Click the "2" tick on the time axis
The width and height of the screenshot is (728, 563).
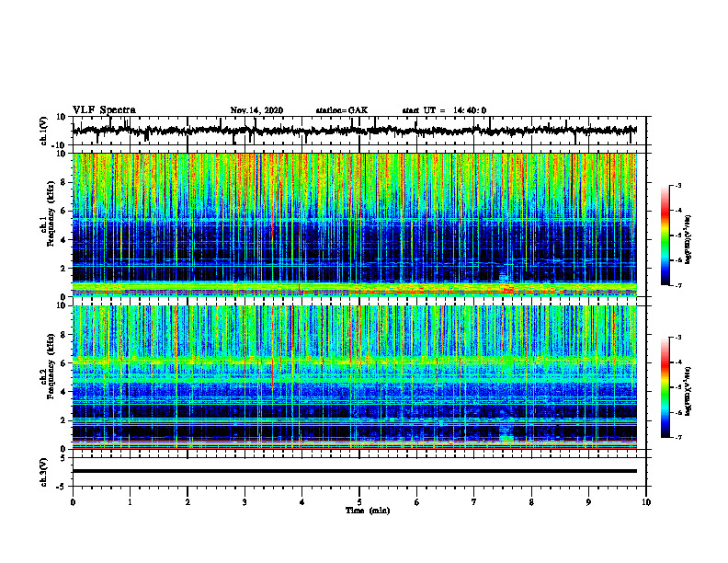[x=188, y=502]
